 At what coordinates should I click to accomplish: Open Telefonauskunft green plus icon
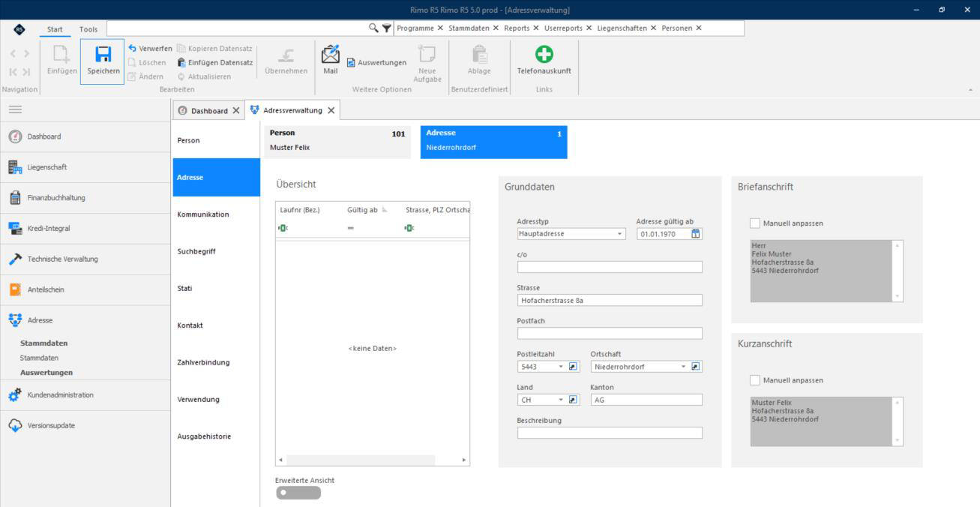click(544, 54)
